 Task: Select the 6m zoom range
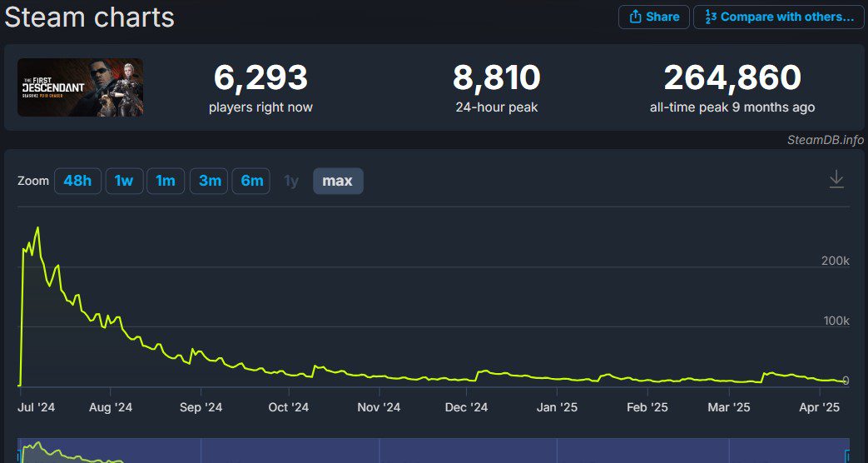(x=251, y=181)
